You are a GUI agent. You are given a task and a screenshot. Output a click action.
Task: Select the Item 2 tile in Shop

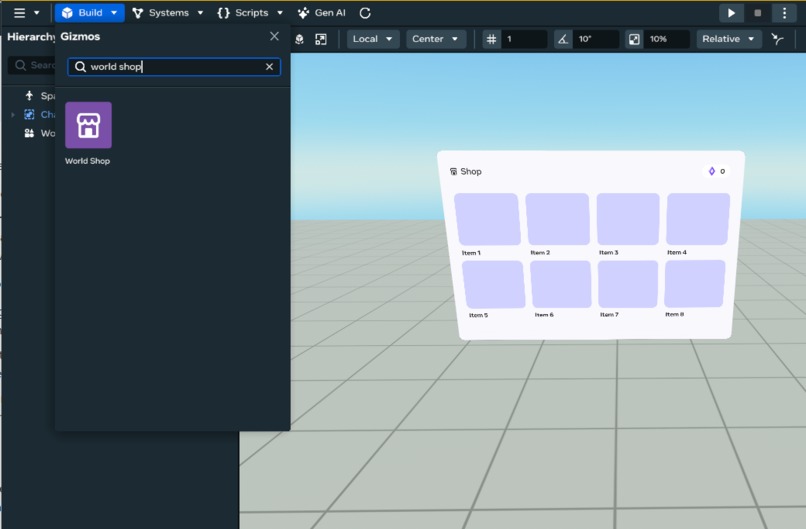557,219
